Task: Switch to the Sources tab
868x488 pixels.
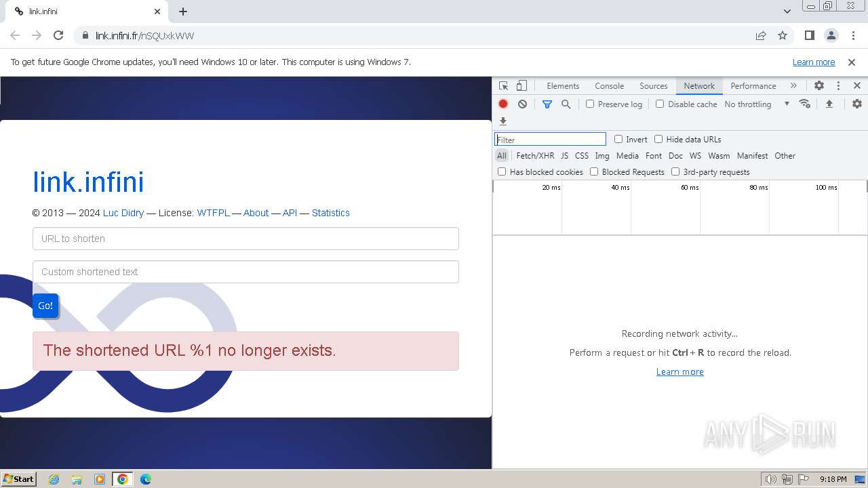Action: (x=654, y=86)
